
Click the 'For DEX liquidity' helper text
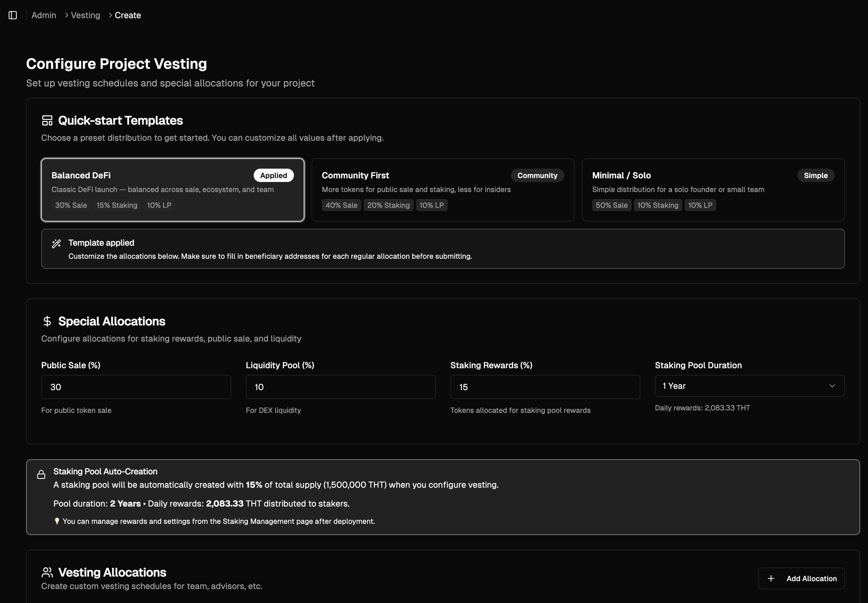(273, 410)
